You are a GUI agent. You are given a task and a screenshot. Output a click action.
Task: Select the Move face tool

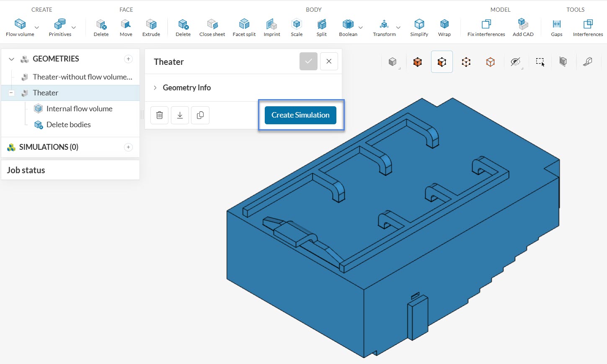126,28
